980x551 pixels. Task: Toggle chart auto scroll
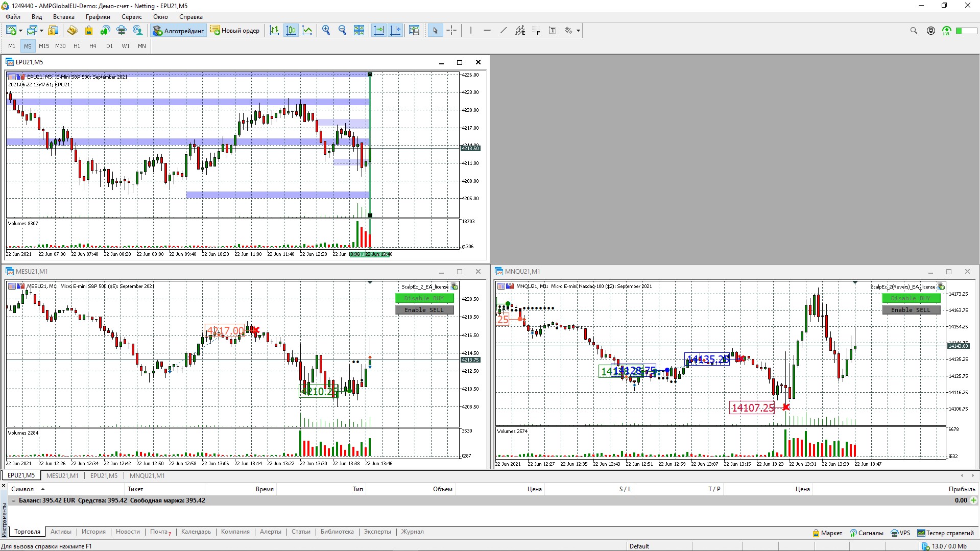coord(379,31)
